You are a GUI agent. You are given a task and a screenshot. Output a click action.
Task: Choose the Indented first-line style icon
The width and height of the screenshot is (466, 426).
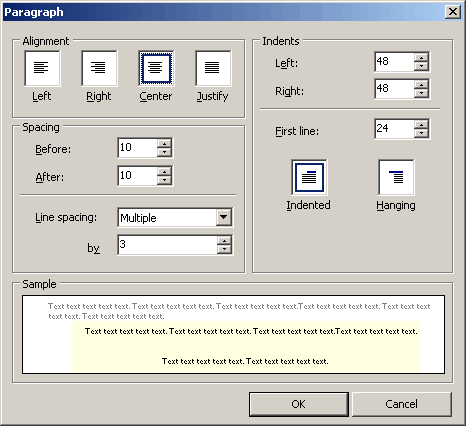point(309,177)
